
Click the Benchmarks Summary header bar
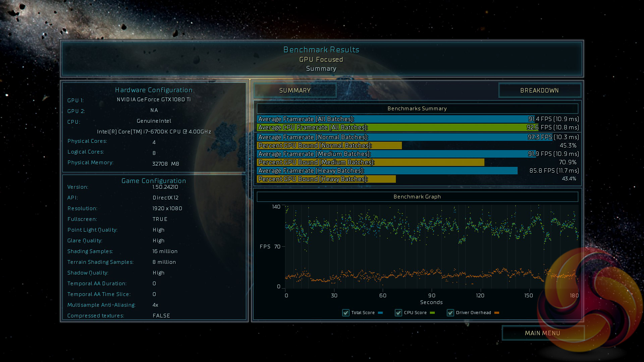(x=417, y=109)
